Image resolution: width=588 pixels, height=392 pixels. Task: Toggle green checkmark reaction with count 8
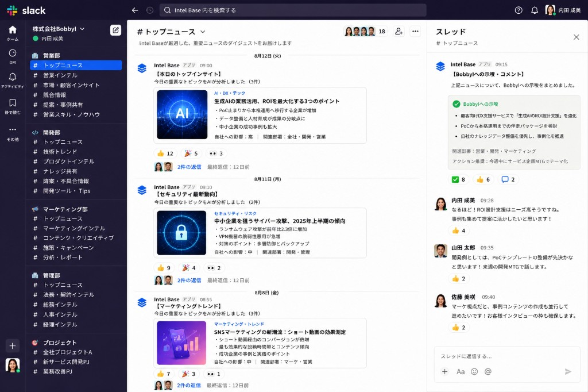coord(458,179)
